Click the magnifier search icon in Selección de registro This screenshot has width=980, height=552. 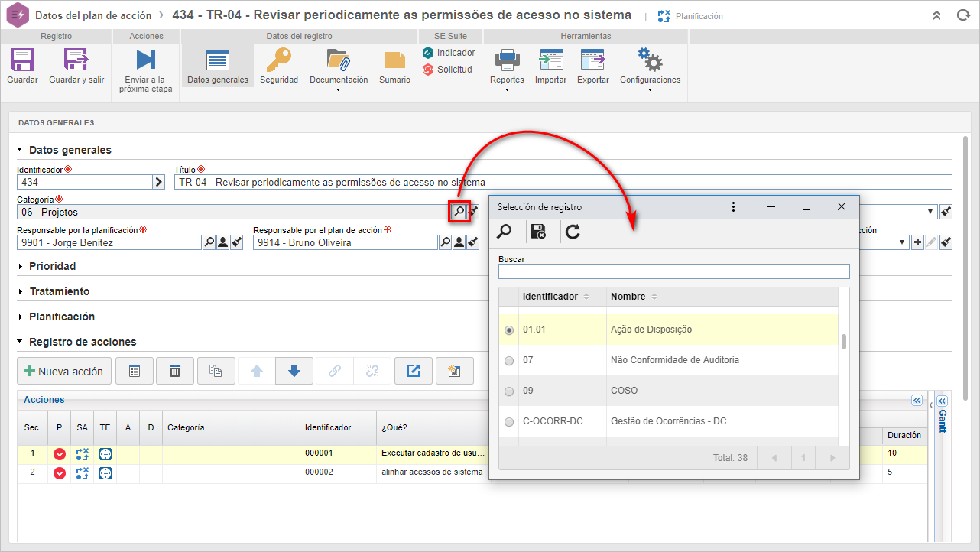[505, 232]
